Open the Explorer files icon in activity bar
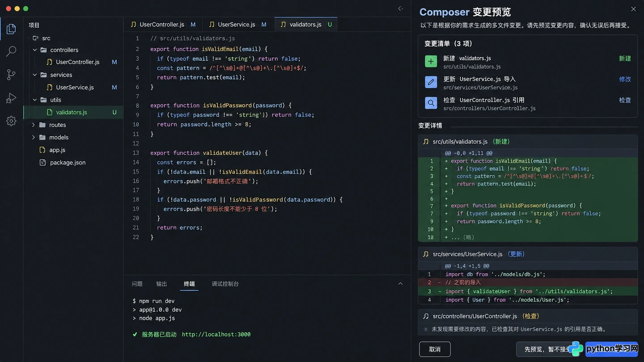 coord(11,29)
